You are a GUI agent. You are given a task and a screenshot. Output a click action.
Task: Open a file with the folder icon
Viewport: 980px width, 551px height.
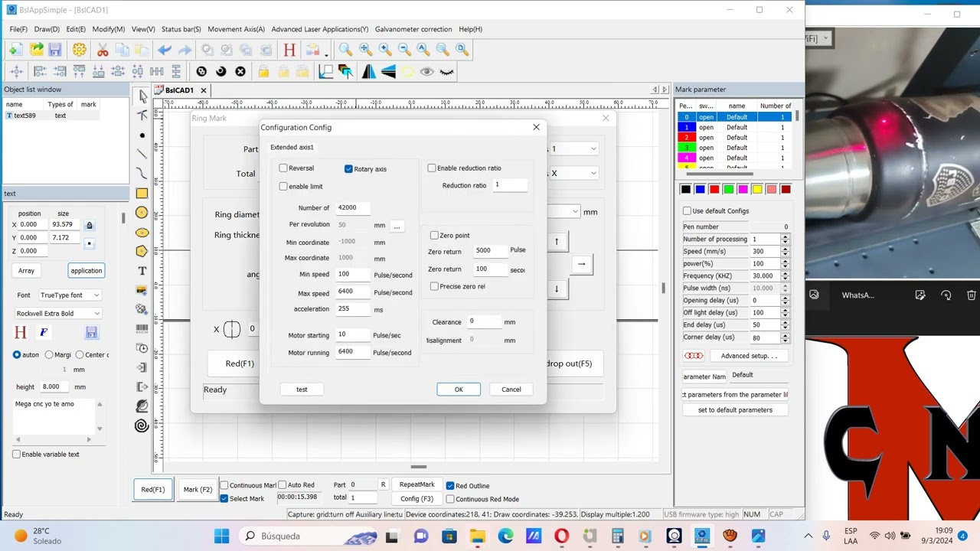point(36,50)
